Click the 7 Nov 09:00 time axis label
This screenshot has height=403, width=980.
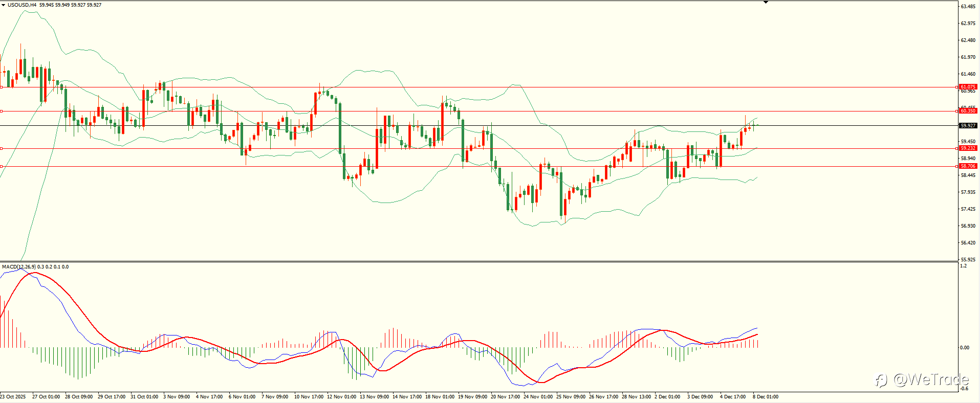(x=275, y=397)
